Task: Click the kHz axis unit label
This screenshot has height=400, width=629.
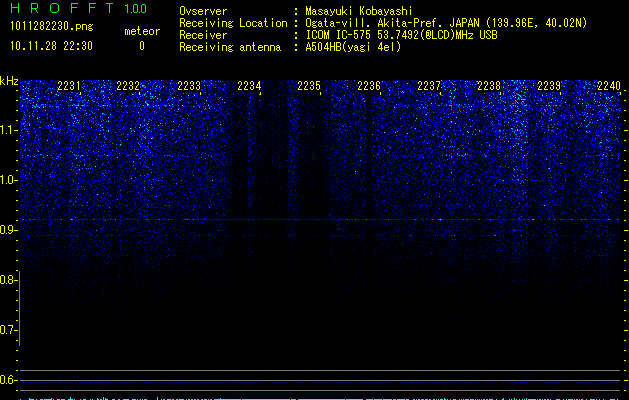Action: tap(9, 81)
